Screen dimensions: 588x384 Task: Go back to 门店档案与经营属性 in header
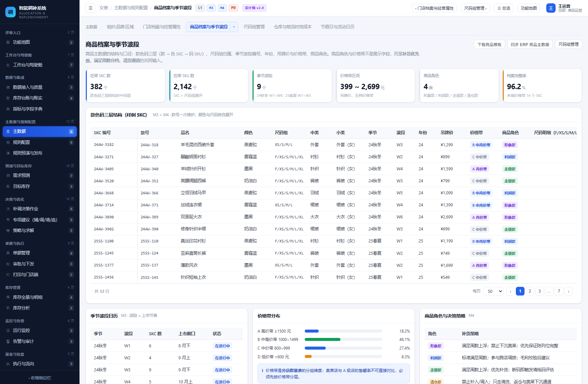coord(434,8)
